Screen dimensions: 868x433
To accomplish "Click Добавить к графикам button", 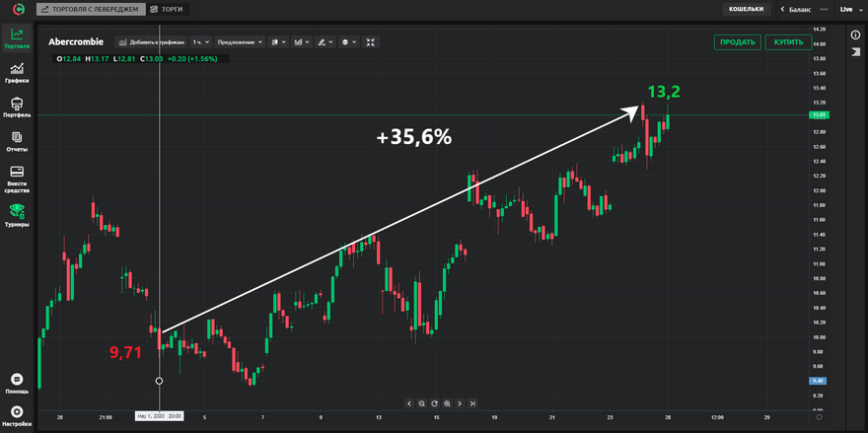I will point(151,42).
